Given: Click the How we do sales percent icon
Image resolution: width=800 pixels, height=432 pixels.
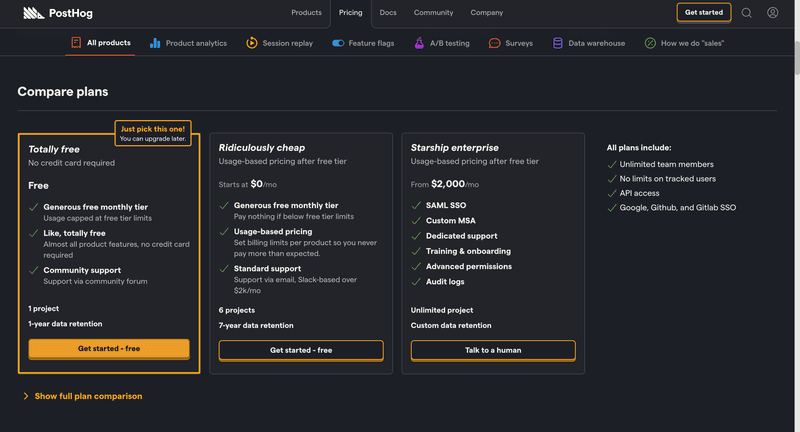Looking at the screenshot, I should tap(650, 43).
